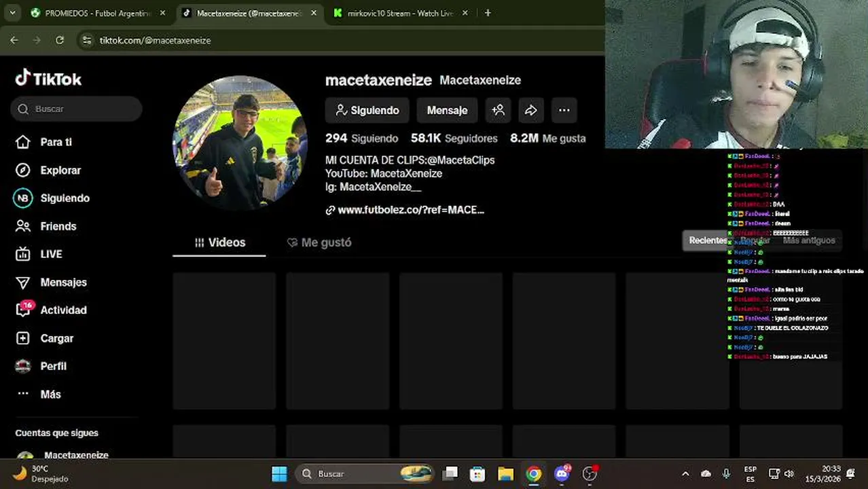Click the share arrow icon on profile
The width and height of the screenshot is (868, 489).
530,110
